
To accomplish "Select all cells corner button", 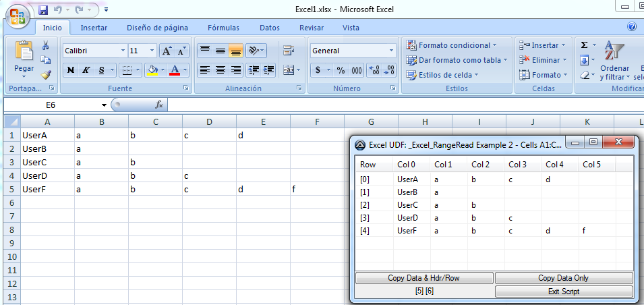I will [x=12, y=121].
